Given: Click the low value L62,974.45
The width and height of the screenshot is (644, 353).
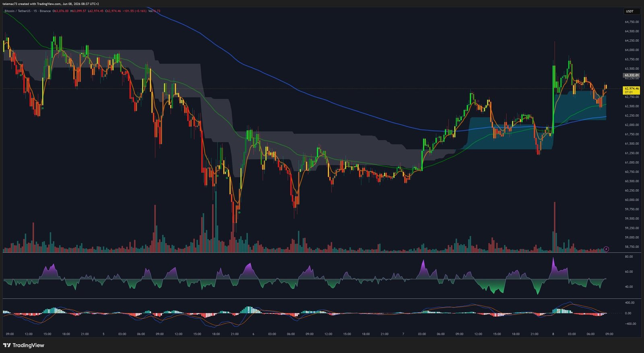Looking at the screenshot, I should pyautogui.click(x=96, y=11).
